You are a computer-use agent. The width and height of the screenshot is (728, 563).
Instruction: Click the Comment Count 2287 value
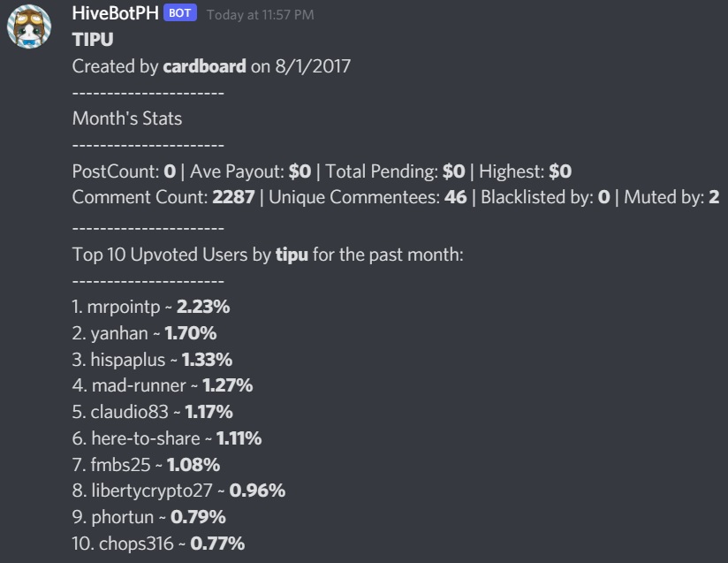click(x=233, y=197)
